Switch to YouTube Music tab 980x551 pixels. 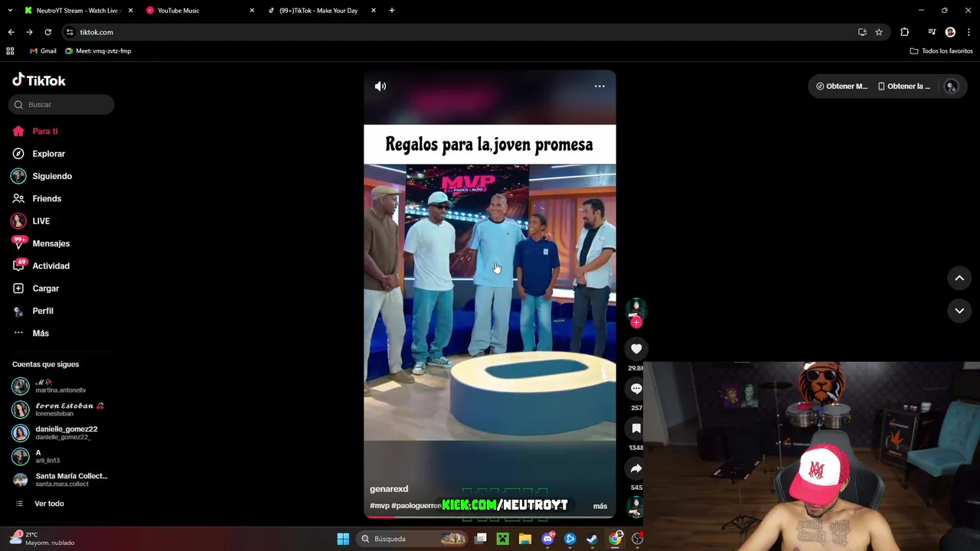pos(199,11)
